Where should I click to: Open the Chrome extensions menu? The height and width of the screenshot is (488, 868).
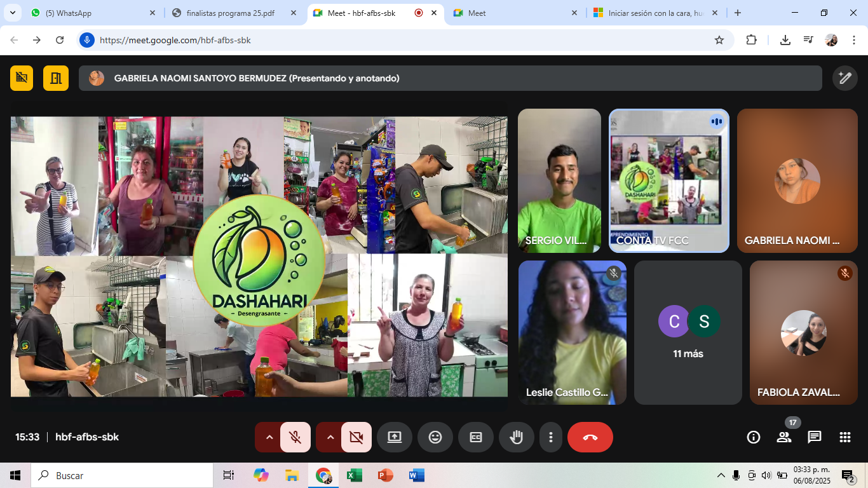coord(751,40)
